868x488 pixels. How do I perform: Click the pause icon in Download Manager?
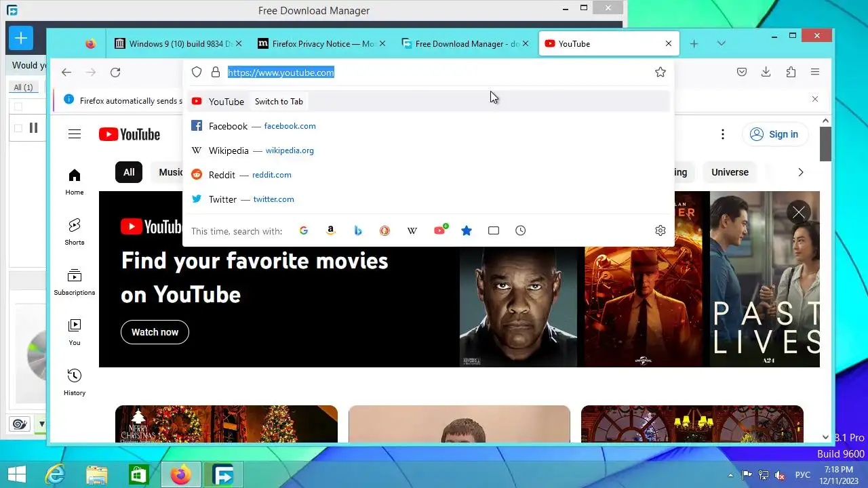pos(33,128)
